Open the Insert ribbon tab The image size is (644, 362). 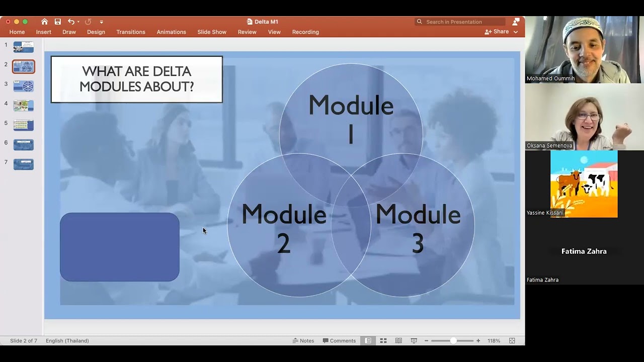click(x=44, y=32)
